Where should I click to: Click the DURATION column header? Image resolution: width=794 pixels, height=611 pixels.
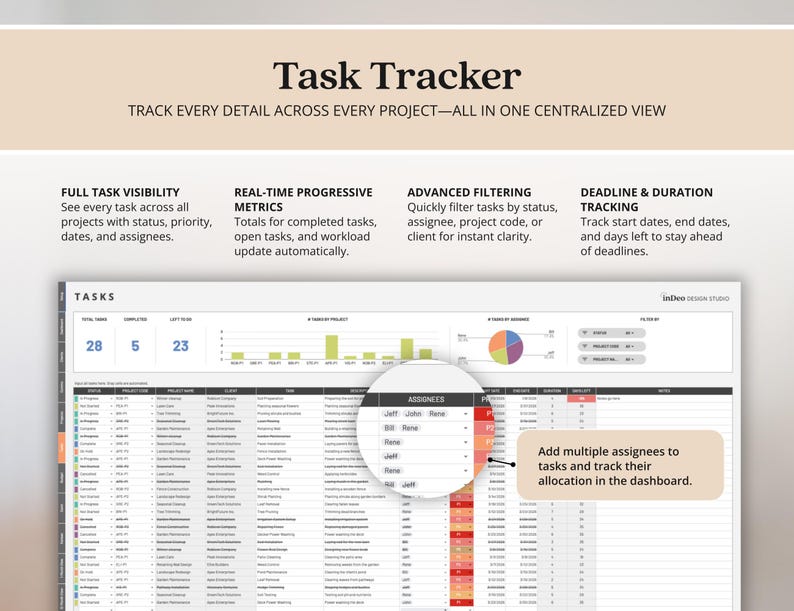pyautogui.click(x=552, y=391)
